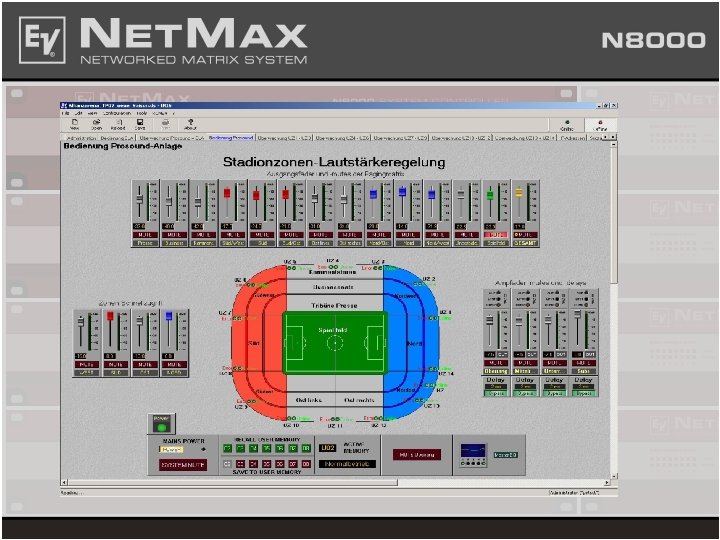Screen dimensions: 720x540
Task: Click the Presse channel fader handle
Action: [x=140, y=200]
